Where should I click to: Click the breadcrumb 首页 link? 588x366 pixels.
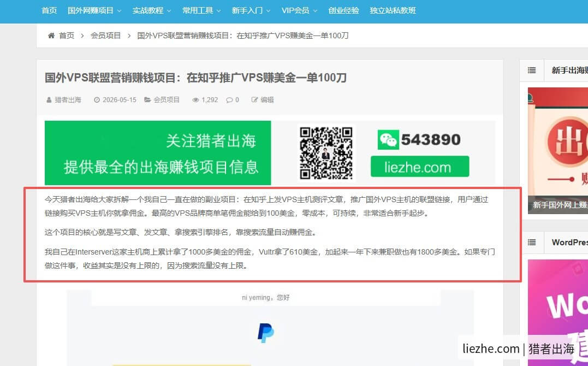click(67, 36)
